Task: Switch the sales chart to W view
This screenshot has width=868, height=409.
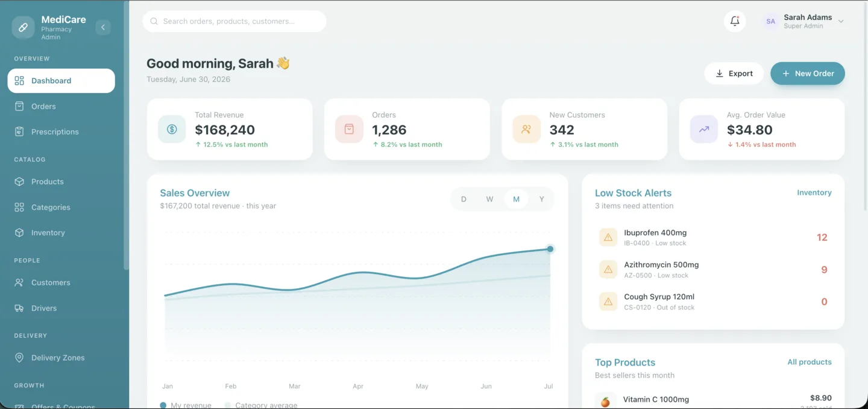Action: click(489, 199)
